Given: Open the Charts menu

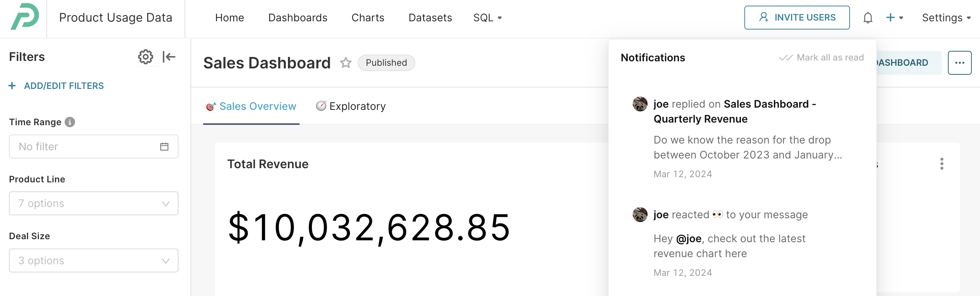Looking at the screenshot, I should click(367, 18).
